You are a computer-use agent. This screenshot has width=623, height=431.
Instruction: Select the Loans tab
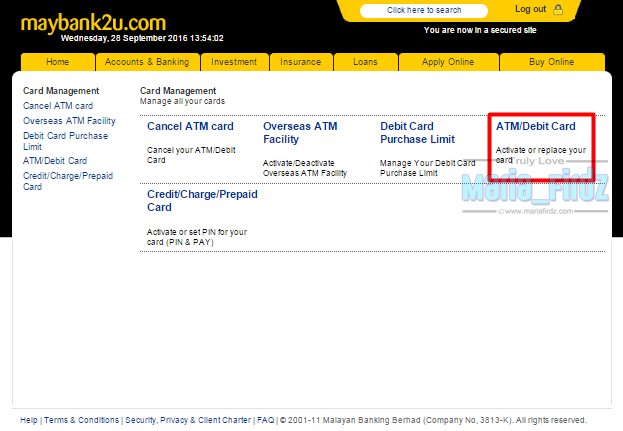tap(366, 62)
